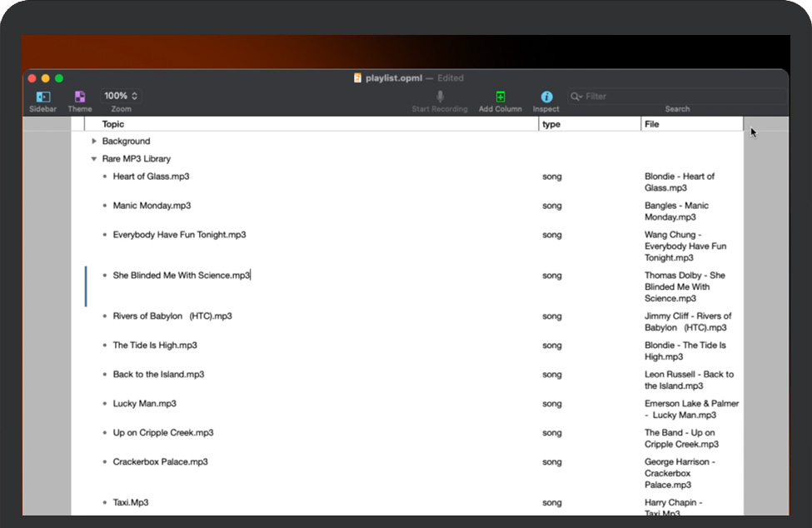This screenshot has height=528, width=812.
Task: Select the Heart of Glass.mp3 row
Action: pos(151,177)
